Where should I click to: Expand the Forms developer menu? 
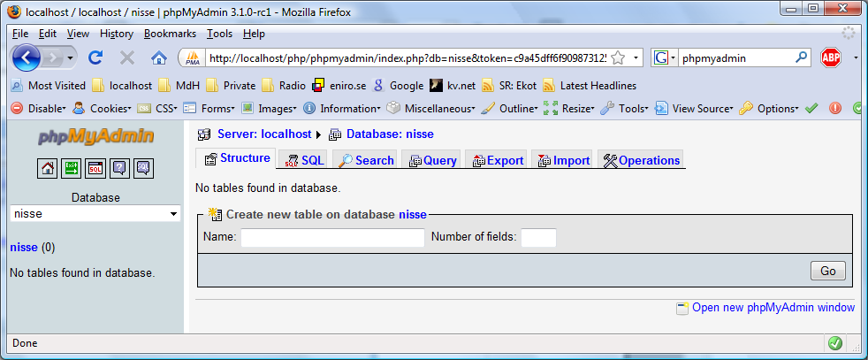tap(209, 109)
